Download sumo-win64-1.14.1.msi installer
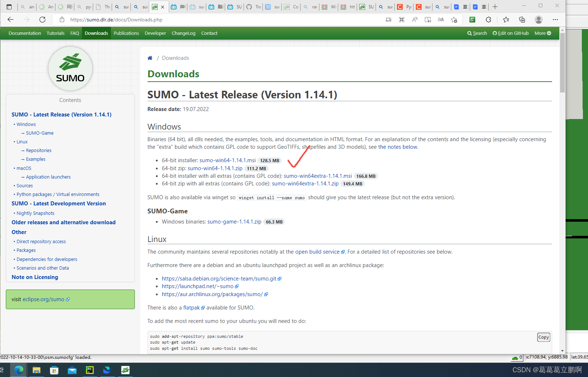588x377 pixels. (228, 160)
